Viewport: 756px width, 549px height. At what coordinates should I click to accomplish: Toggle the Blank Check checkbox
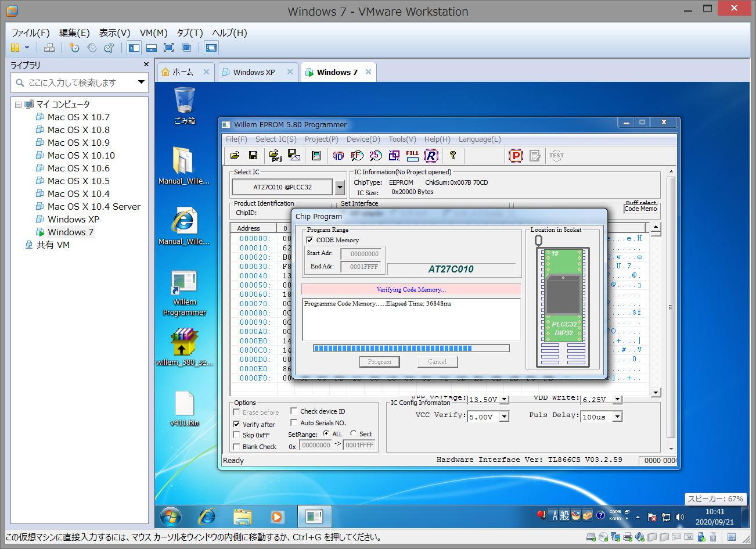(x=236, y=446)
